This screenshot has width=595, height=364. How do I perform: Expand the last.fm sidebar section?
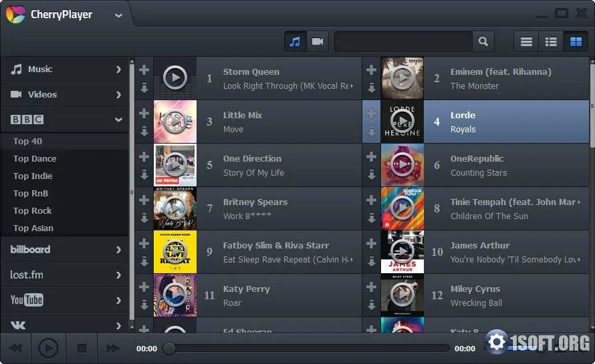(x=64, y=275)
